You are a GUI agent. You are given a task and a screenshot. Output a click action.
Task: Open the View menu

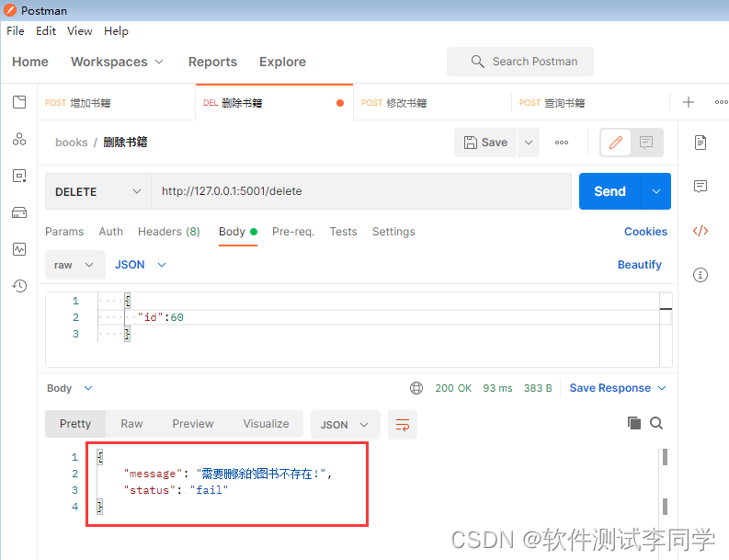coord(79,31)
